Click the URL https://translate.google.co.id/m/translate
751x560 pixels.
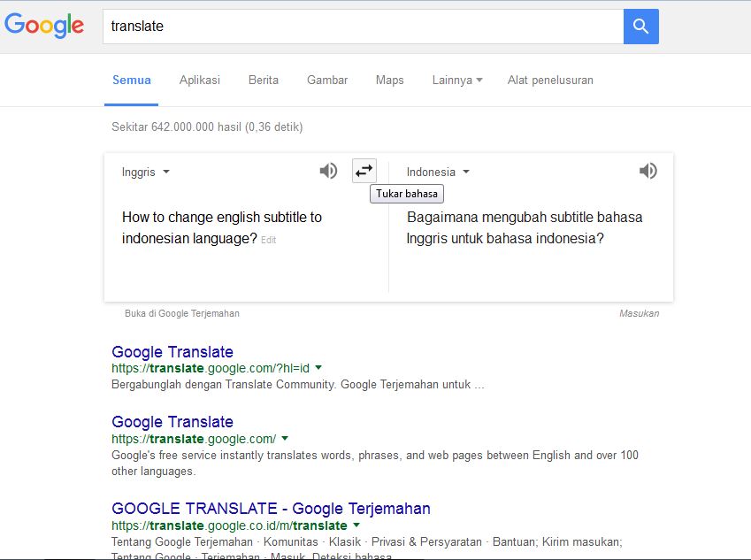(x=229, y=525)
